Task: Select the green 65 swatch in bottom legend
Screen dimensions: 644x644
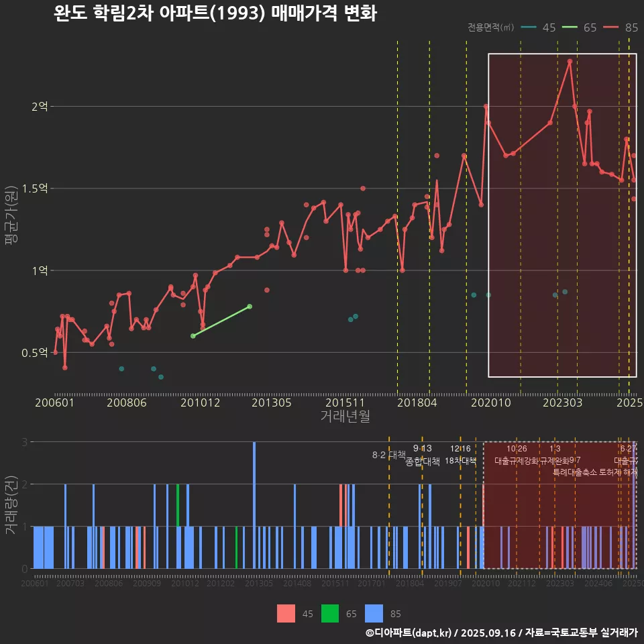Action: coord(330,614)
